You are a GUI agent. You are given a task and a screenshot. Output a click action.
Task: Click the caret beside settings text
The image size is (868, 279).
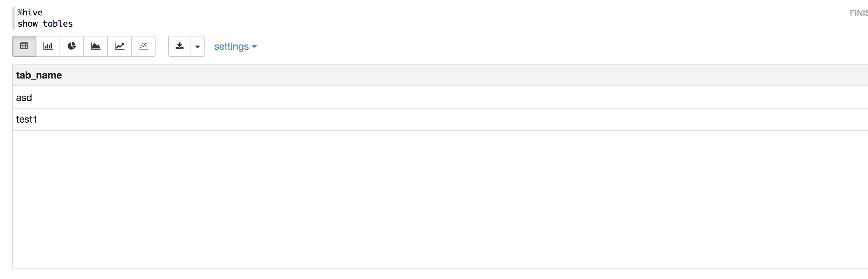[254, 47]
